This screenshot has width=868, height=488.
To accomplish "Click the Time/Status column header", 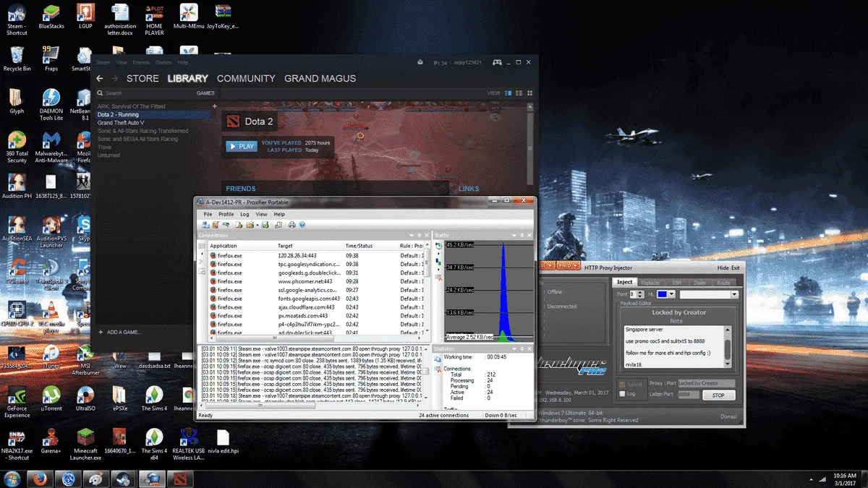I will [x=370, y=246].
